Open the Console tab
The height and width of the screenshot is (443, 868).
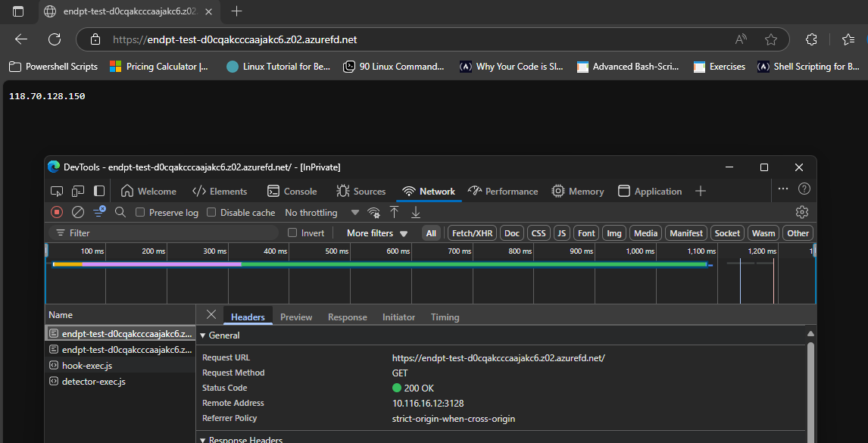pyautogui.click(x=292, y=191)
